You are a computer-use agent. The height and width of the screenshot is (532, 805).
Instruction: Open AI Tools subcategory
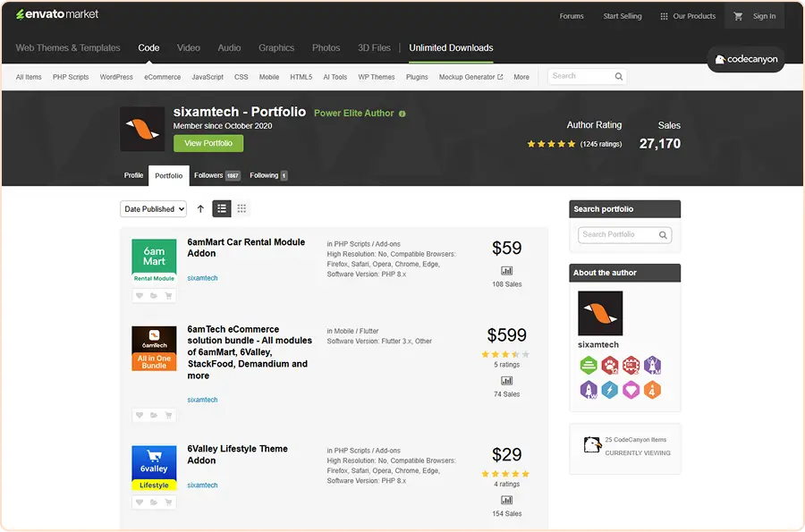click(335, 77)
